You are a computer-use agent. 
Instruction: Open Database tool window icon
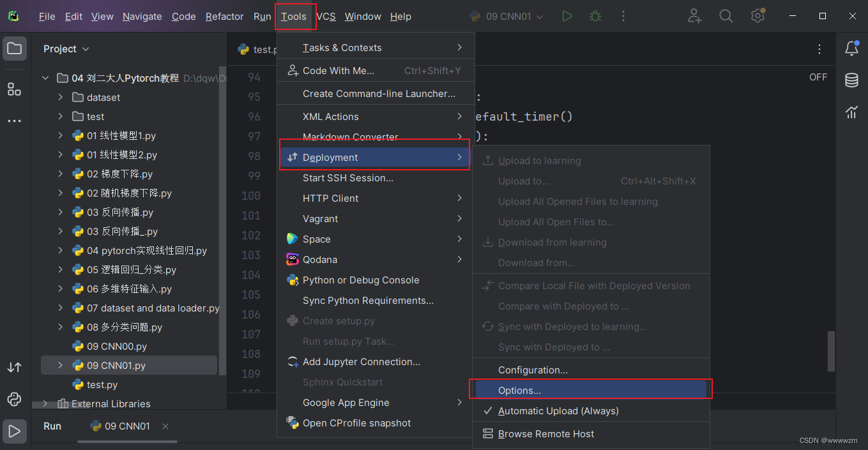[852, 80]
